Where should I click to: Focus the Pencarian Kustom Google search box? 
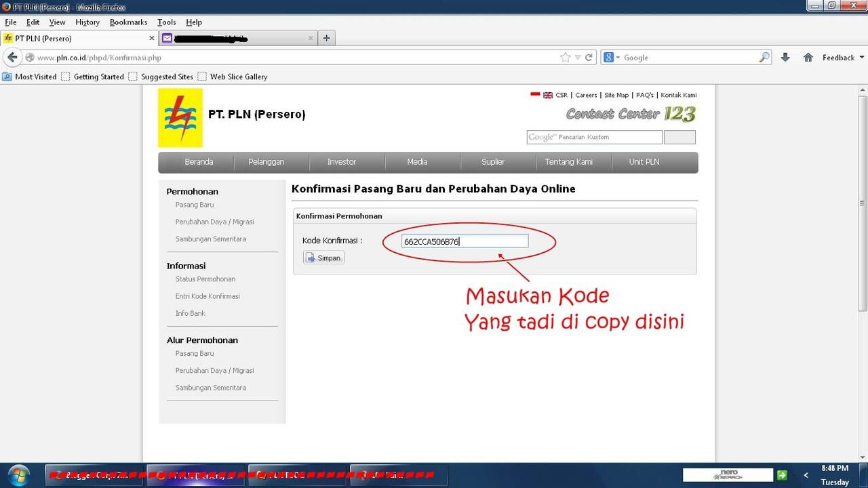coord(594,137)
